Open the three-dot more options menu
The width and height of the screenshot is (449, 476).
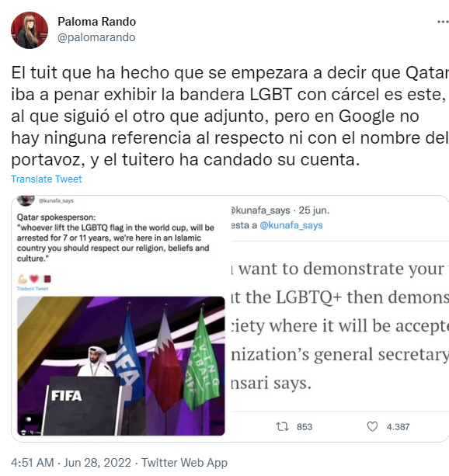coord(443,22)
